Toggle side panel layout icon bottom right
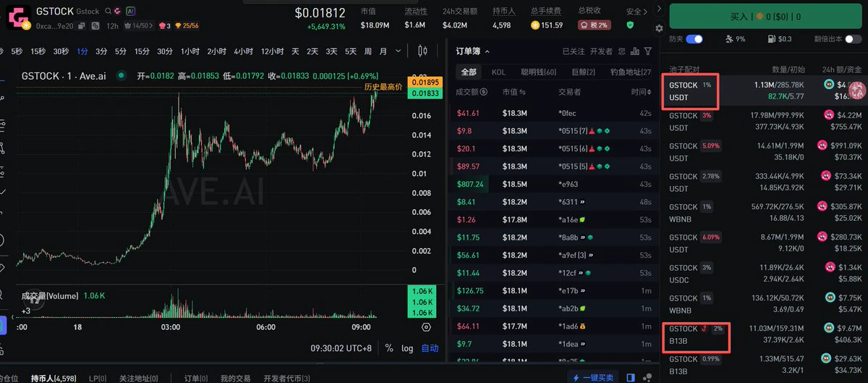The image size is (868, 383). pyautogui.click(x=631, y=377)
